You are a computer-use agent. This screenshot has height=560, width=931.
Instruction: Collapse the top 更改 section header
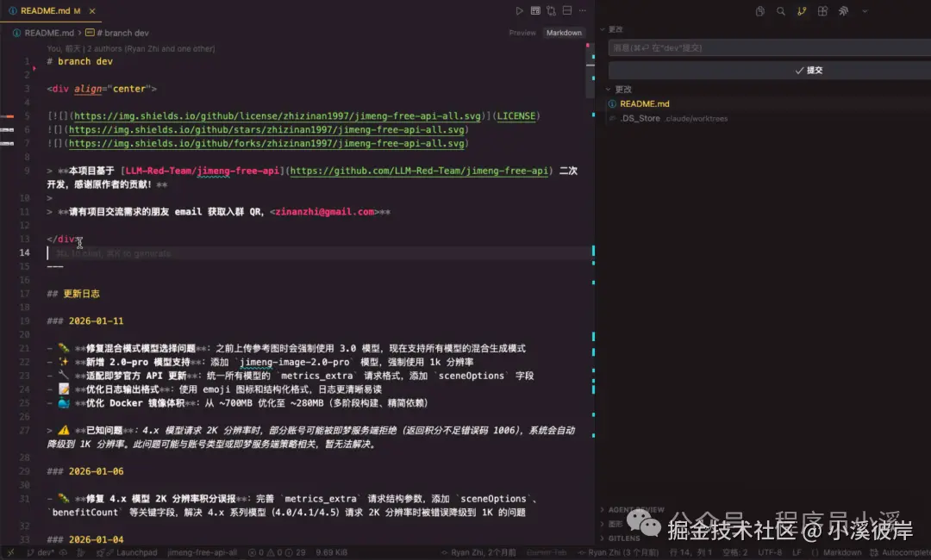[615, 29]
